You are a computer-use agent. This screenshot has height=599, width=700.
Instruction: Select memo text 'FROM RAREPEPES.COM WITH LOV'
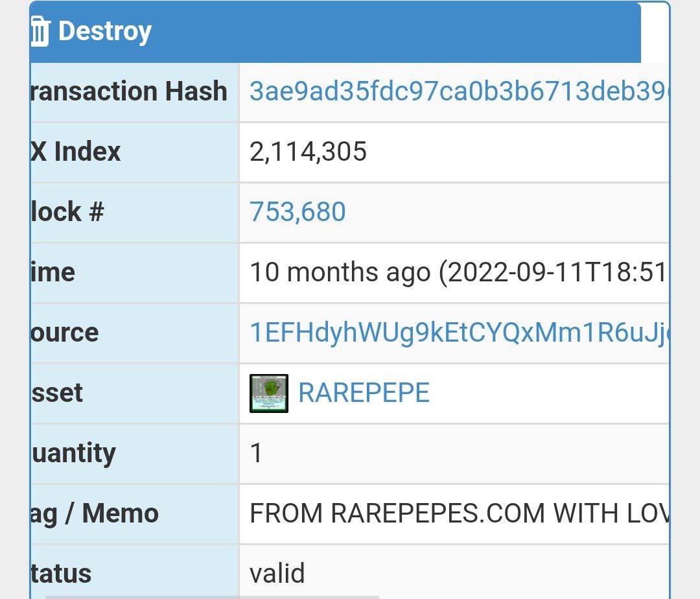(x=460, y=513)
